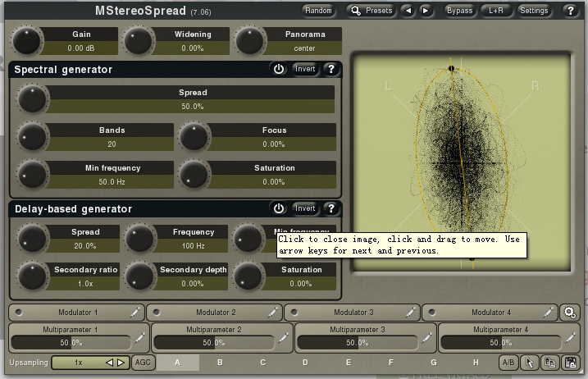588x379 pixels.
Task: Click the Delay-based Min frequency knob
Action: click(248, 238)
